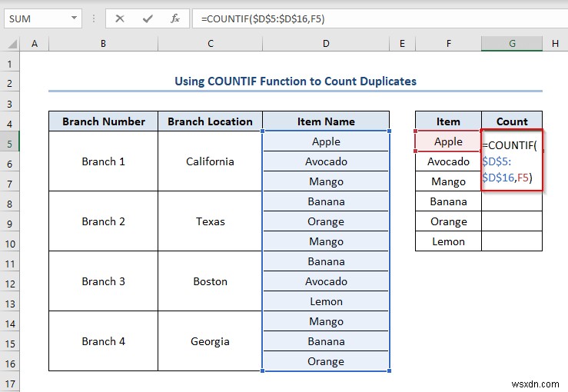Select the 'Branch 4' cell

[x=103, y=341]
